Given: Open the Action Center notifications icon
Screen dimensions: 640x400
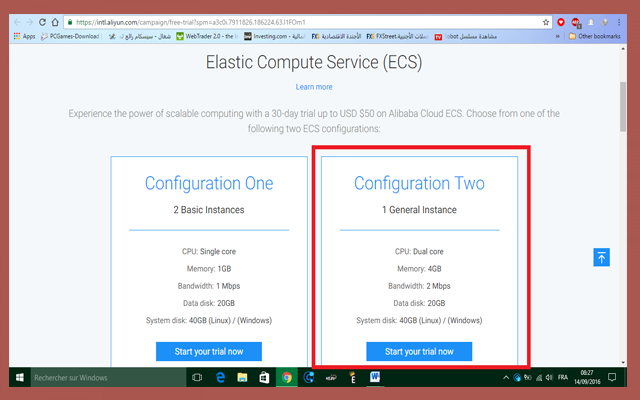Looking at the screenshot, I should (612, 378).
